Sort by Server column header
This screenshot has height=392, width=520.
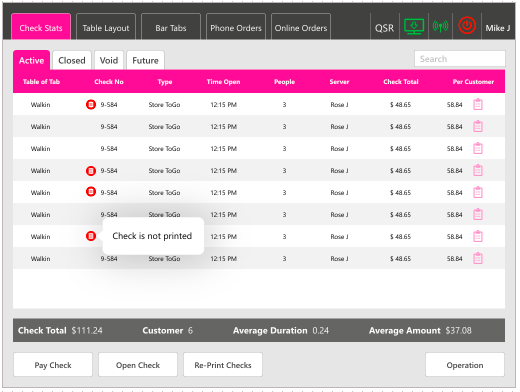click(x=339, y=82)
